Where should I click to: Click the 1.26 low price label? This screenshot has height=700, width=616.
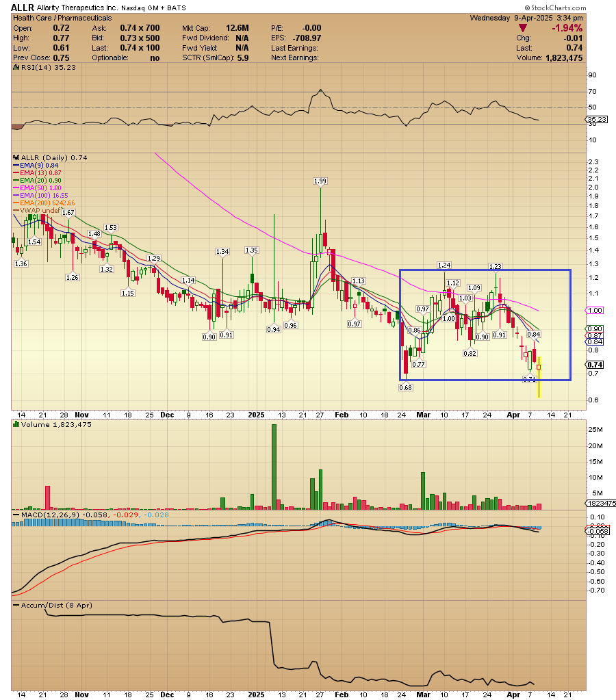click(x=73, y=278)
